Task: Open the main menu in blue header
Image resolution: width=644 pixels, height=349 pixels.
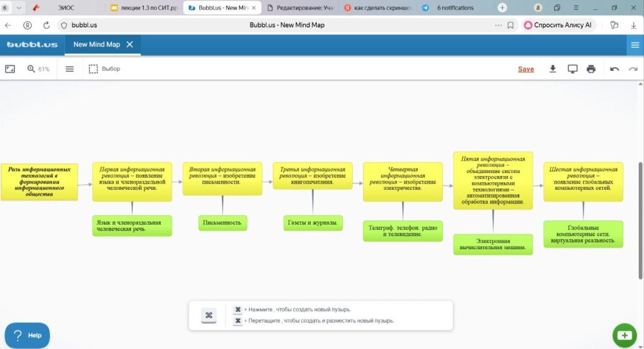Action: (635, 45)
